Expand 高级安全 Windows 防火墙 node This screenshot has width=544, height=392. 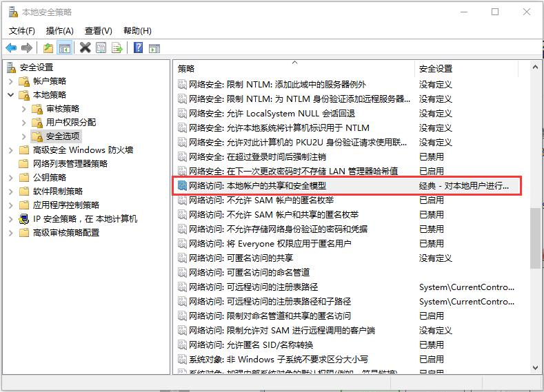11,150
